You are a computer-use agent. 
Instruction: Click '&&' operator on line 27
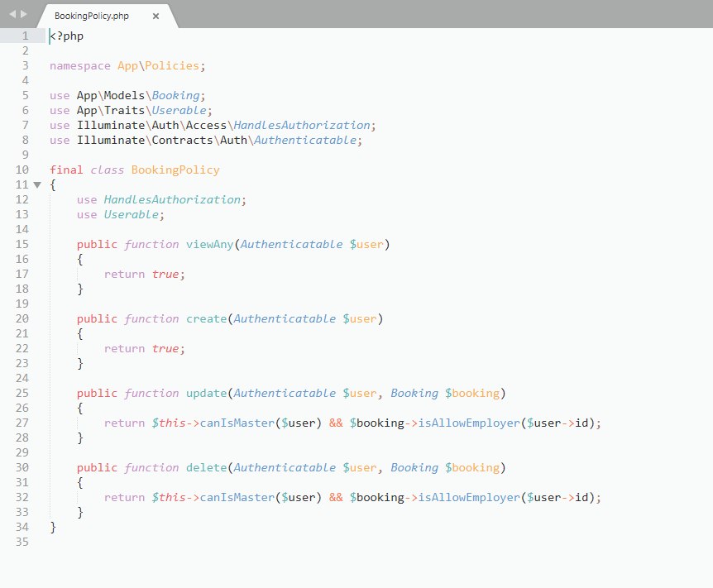(x=336, y=423)
